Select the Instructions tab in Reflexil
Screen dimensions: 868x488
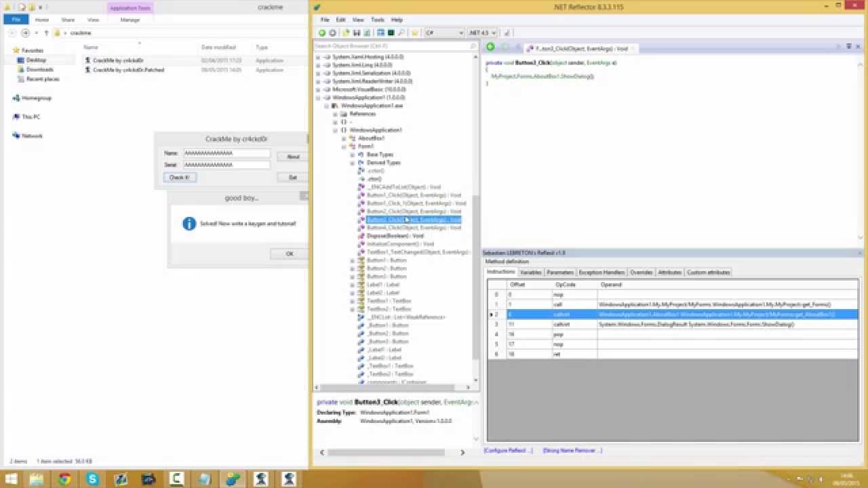[x=502, y=272]
